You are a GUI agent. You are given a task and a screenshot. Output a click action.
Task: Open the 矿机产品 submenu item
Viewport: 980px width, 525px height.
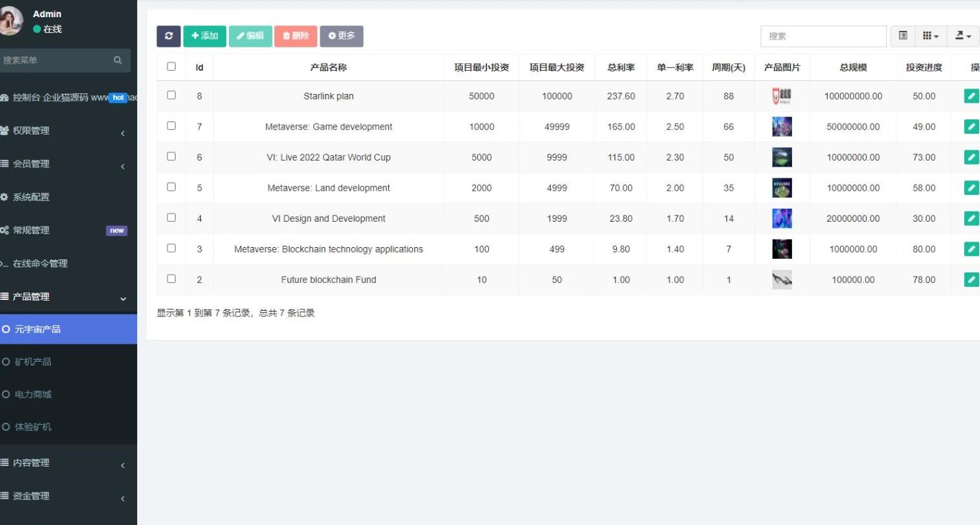33,362
